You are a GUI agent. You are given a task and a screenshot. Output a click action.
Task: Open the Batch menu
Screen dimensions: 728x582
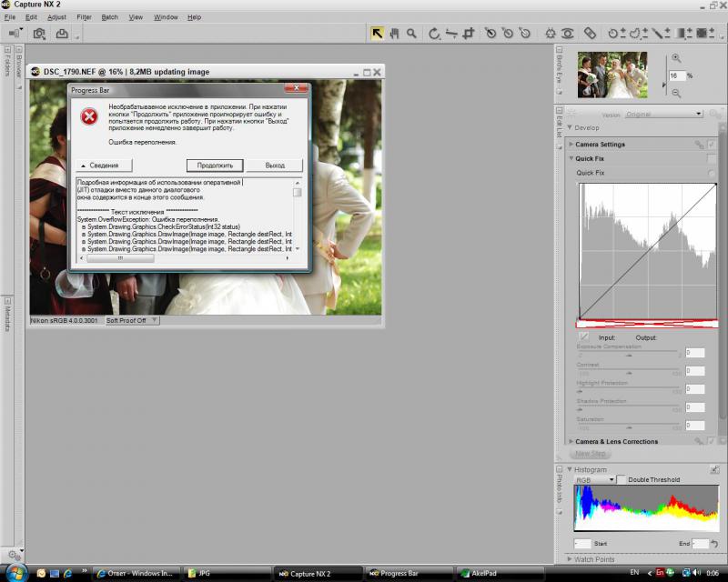[x=109, y=17]
